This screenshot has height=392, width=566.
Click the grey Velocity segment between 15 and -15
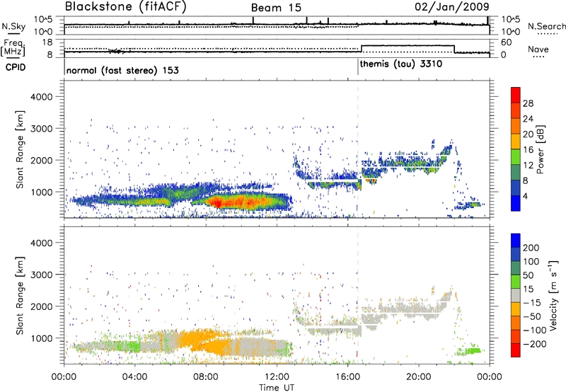(x=516, y=295)
